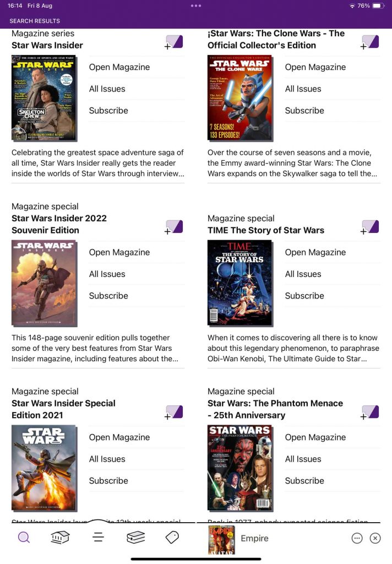Bookmark TIME The Story of Star Wars
The image size is (392, 564).
click(x=370, y=227)
